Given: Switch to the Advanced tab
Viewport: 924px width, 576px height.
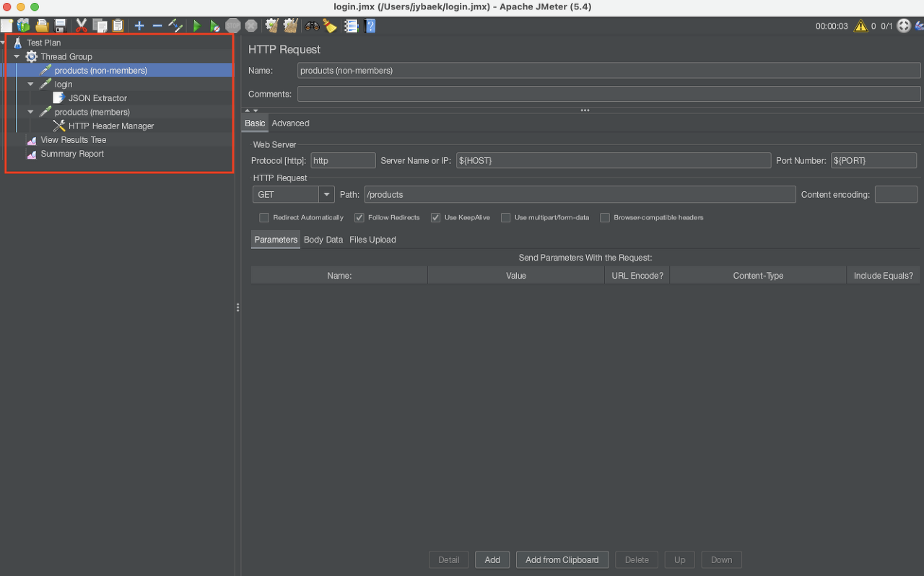Looking at the screenshot, I should pyautogui.click(x=290, y=123).
